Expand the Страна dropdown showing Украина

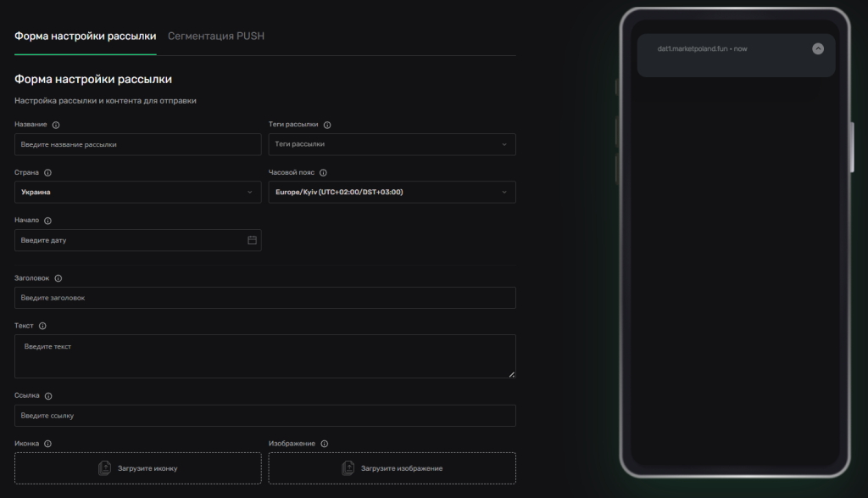(x=137, y=192)
